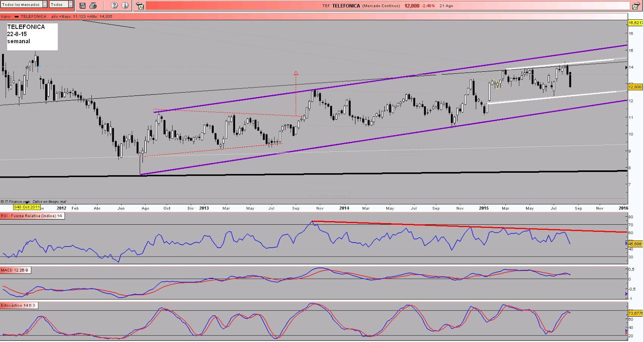The image size is (644, 342).
Task: Click the 73,677 stochastic value tag
Action: (636, 313)
